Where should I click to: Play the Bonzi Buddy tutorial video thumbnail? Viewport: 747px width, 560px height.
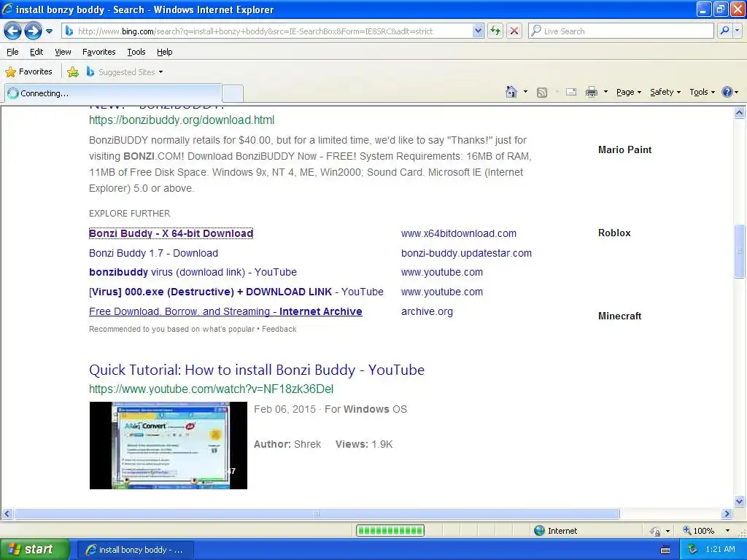pos(169,446)
